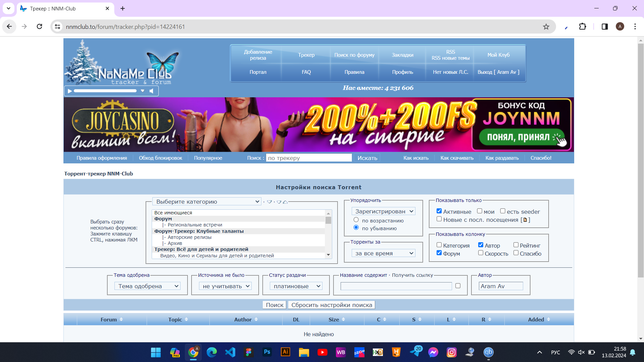Open the Выберите категорию dropdown

tap(207, 202)
